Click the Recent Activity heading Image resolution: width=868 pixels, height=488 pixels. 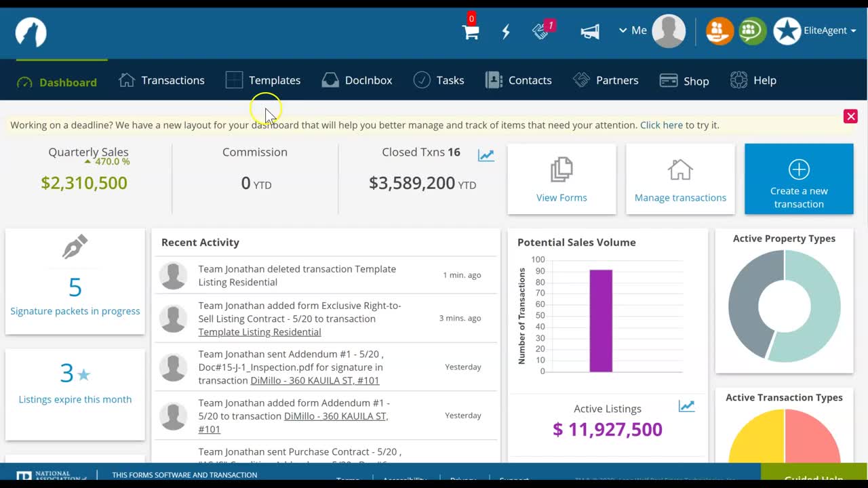[200, 243]
